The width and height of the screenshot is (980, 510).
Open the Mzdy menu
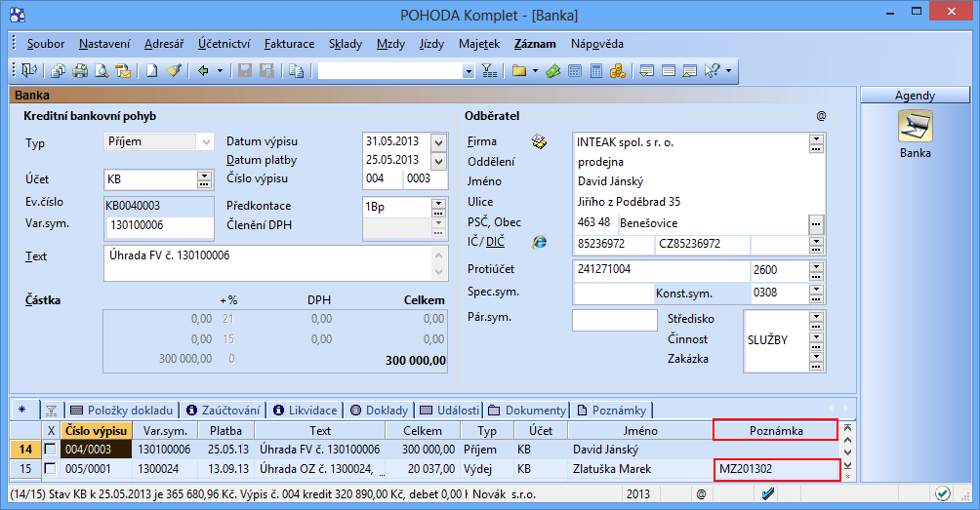(390, 44)
